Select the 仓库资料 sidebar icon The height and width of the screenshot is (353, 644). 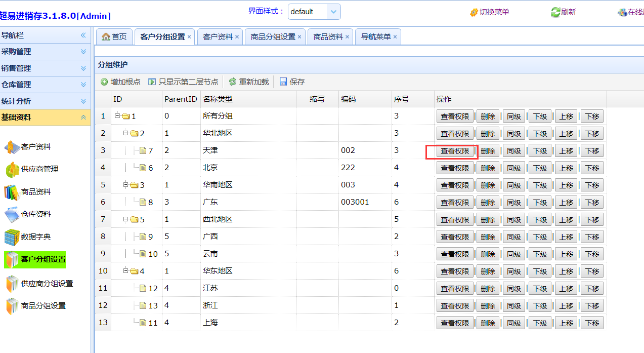coord(12,215)
